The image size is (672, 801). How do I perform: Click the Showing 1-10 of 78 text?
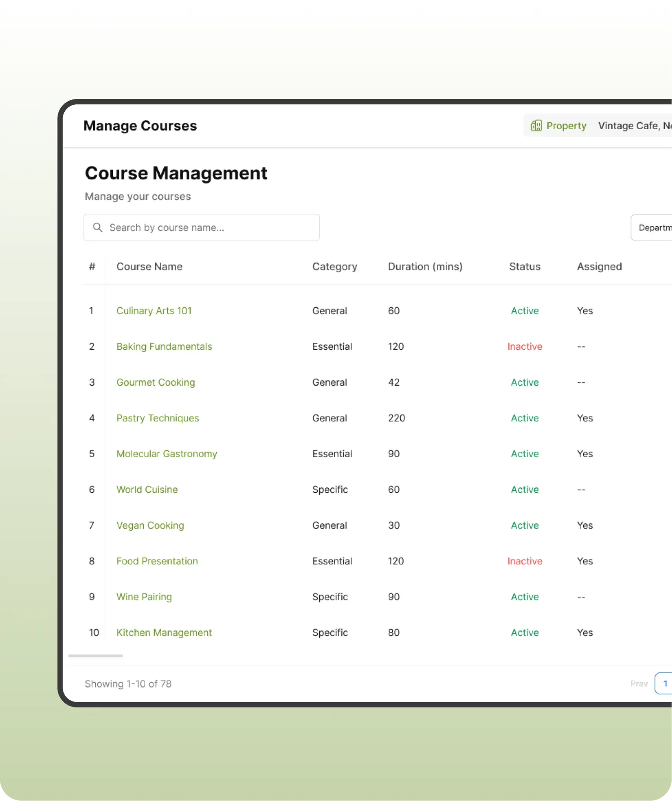(x=128, y=684)
